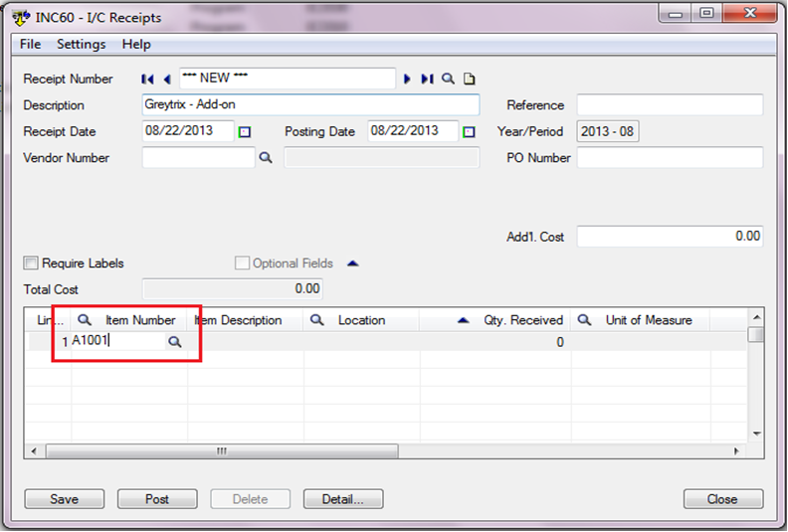The width and height of the screenshot is (788, 532).
Task: Click the Description field
Action: [310, 104]
